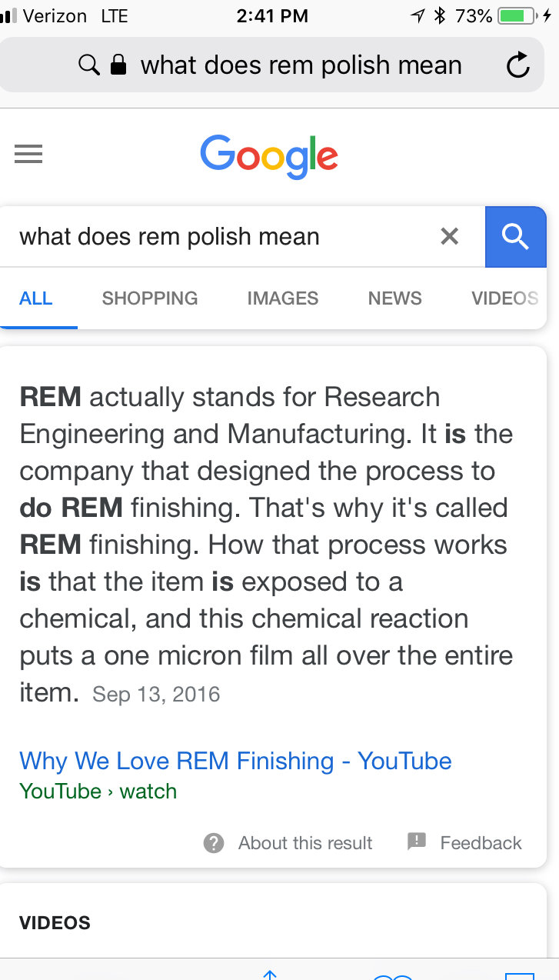
Task: Click the Feedback flag icon
Action: (417, 842)
